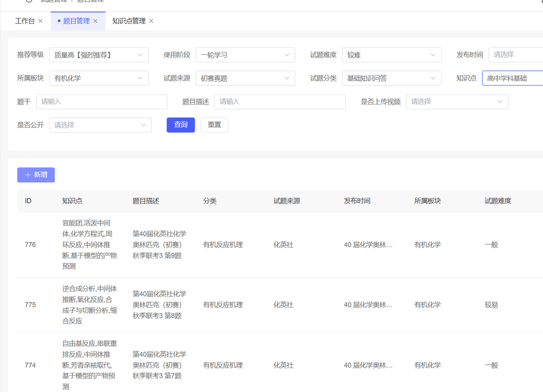Open the 试题来源 dropdown showing 初赛真题
The height and width of the screenshot is (392, 543).
(245, 78)
